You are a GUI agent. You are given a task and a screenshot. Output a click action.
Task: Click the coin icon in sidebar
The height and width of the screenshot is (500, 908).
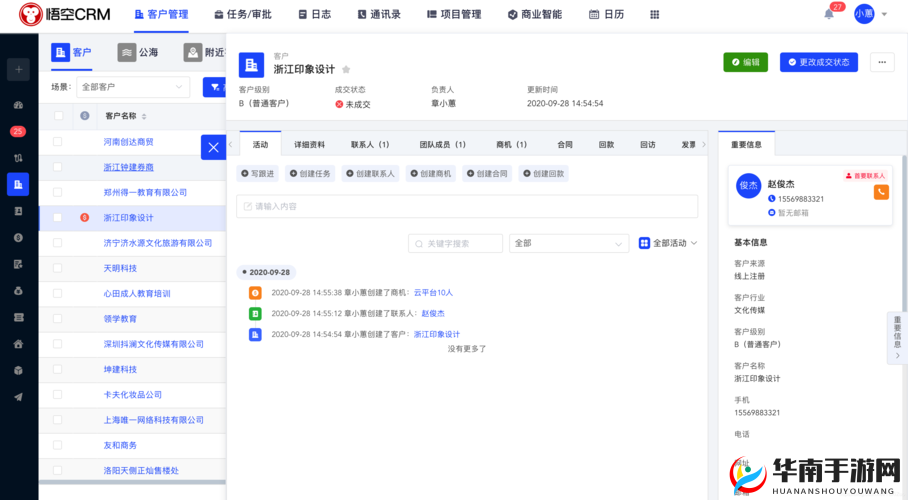(x=19, y=238)
